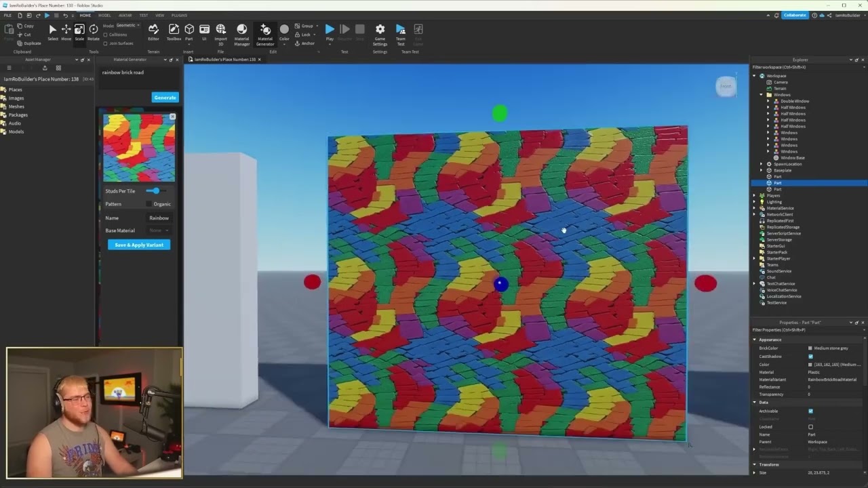This screenshot has width=868, height=488.
Task: Open the Asset Manager hamburger menu
Action: [x=9, y=68]
